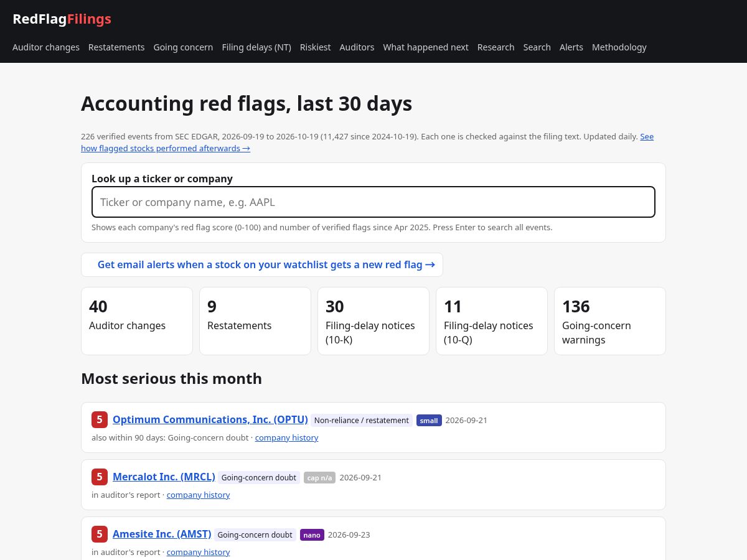Open 30 Filing-delay notices (10-K) card
This screenshot has height=560, width=747.
point(374,321)
